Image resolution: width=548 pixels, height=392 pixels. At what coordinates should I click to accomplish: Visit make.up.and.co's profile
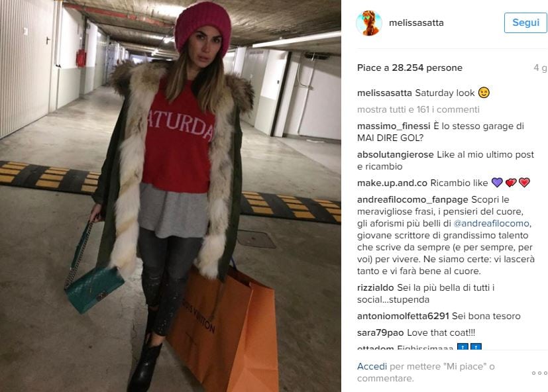392,183
